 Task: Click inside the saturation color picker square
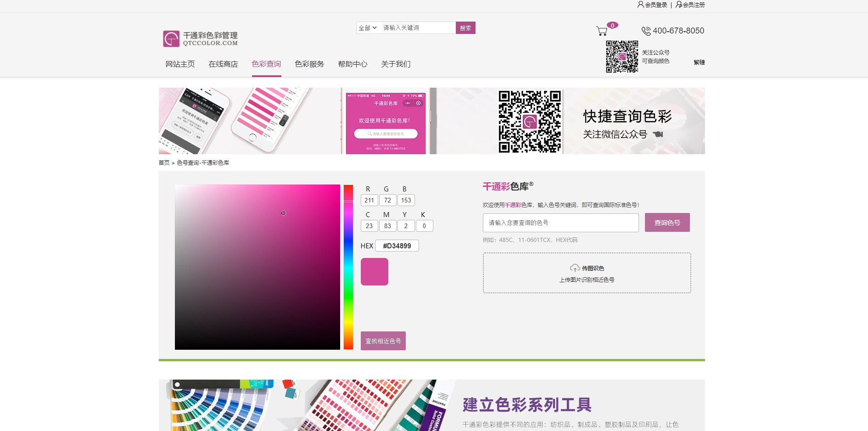coord(258,267)
